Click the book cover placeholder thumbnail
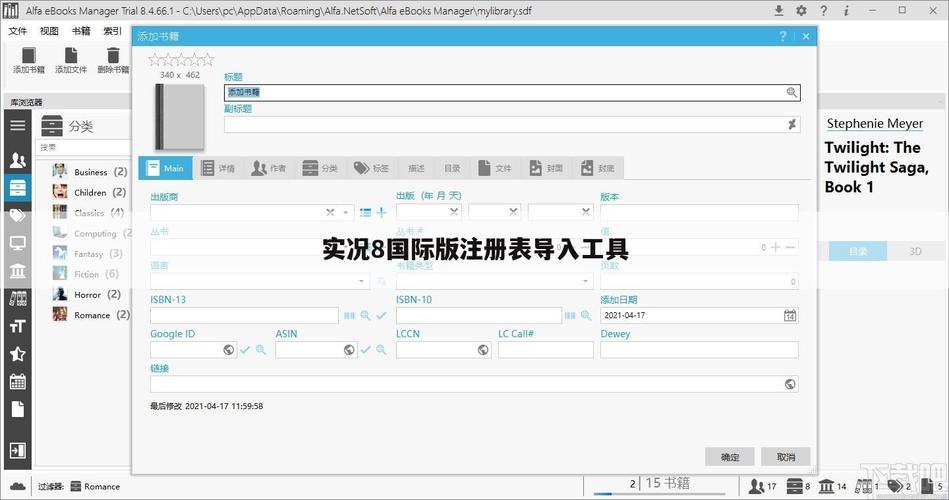 click(179, 117)
